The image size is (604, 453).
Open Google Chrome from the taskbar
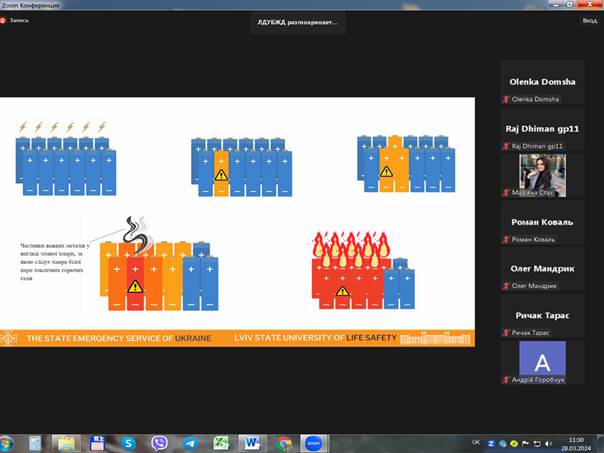284,442
